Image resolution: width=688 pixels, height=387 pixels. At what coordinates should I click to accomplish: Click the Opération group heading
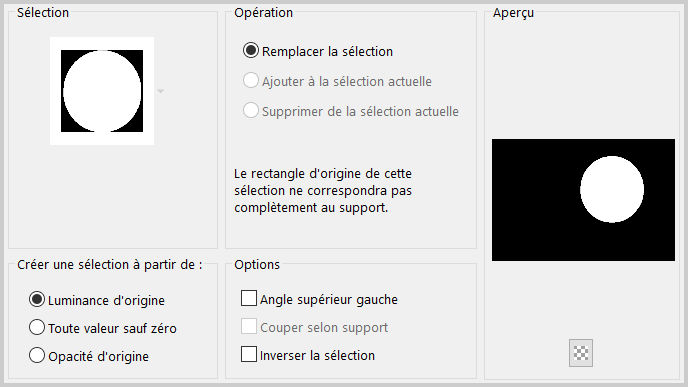click(x=263, y=13)
